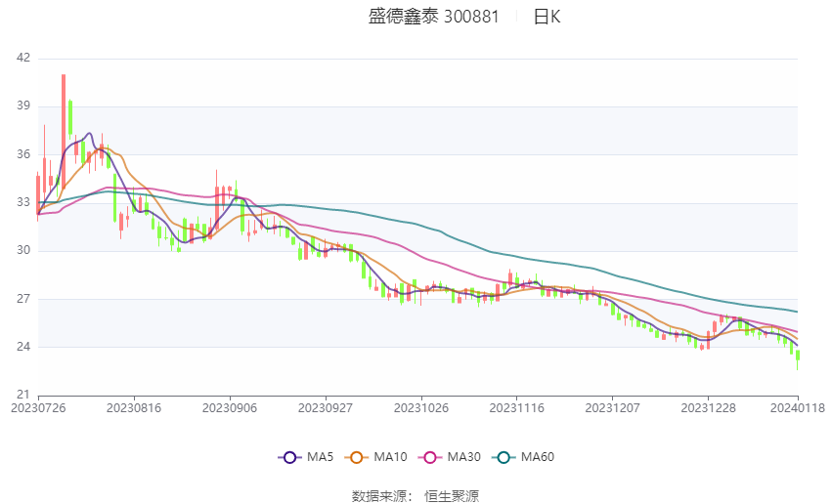Click the y-axis value 36
Image resolution: width=831 pixels, height=504 pixels.
[x=23, y=154]
